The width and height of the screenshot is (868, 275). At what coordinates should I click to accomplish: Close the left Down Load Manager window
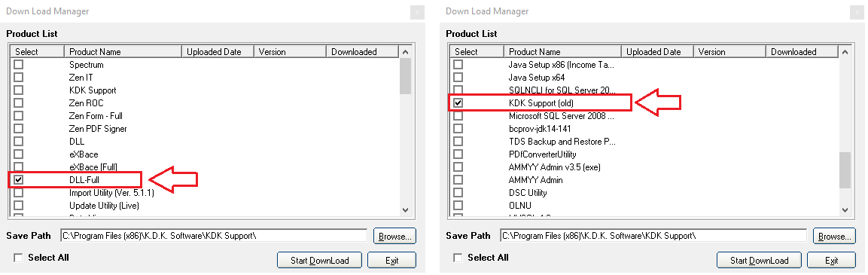(x=417, y=12)
